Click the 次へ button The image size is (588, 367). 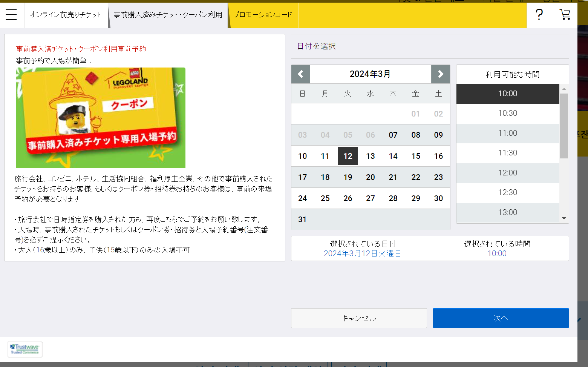tap(501, 318)
